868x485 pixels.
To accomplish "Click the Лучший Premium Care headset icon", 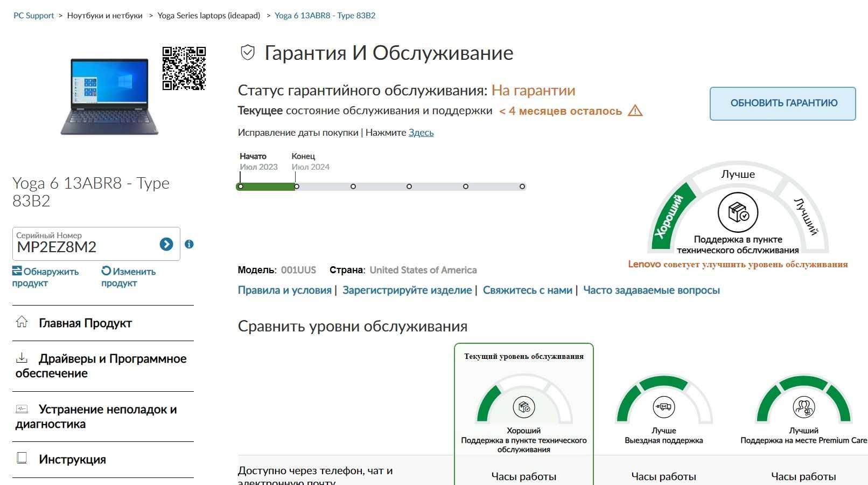I will click(804, 407).
